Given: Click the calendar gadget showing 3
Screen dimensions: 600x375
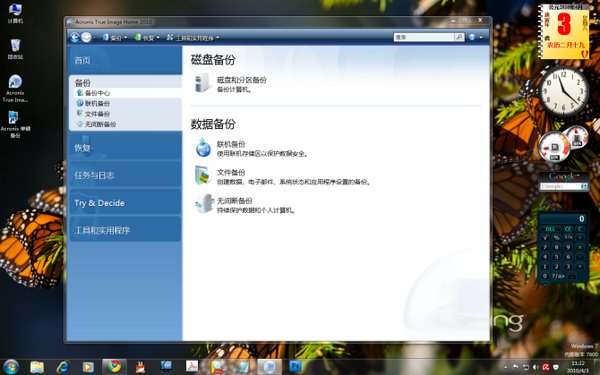Looking at the screenshot, I should click(565, 32).
